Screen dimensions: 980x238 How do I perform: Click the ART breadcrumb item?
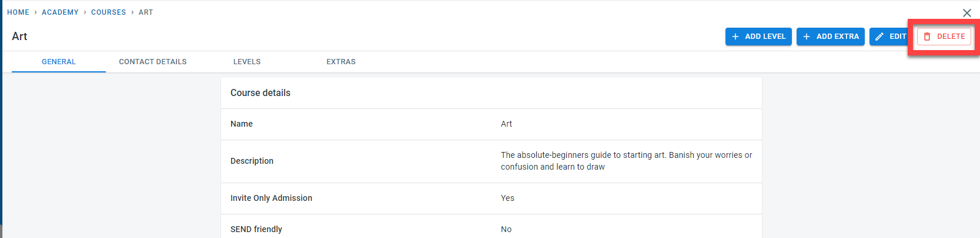pos(146,12)
